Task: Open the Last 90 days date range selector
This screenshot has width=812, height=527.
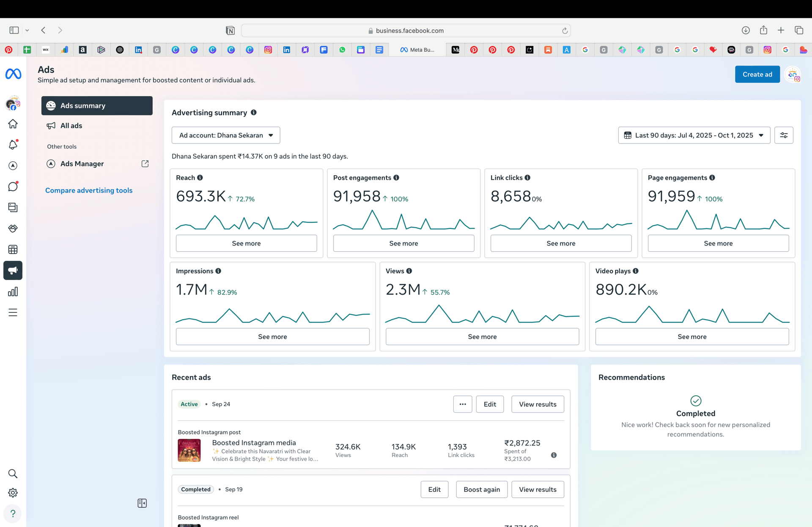Action: tap(694, 135)
